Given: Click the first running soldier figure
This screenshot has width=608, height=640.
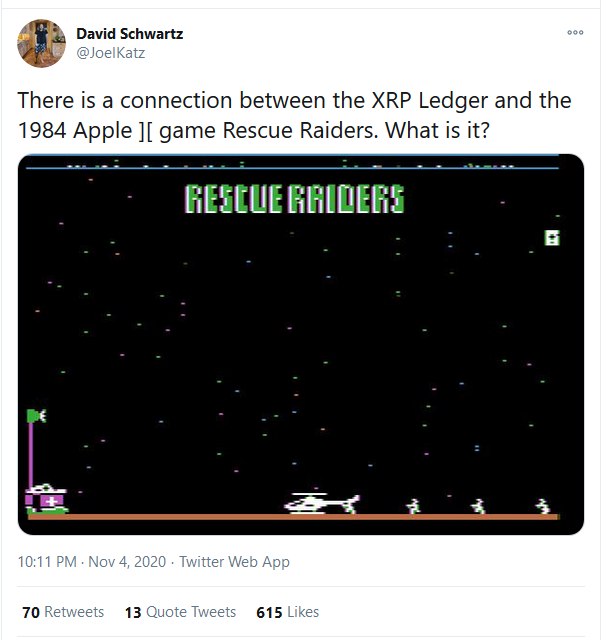Looking at the screenshot, I should (414, 506).
